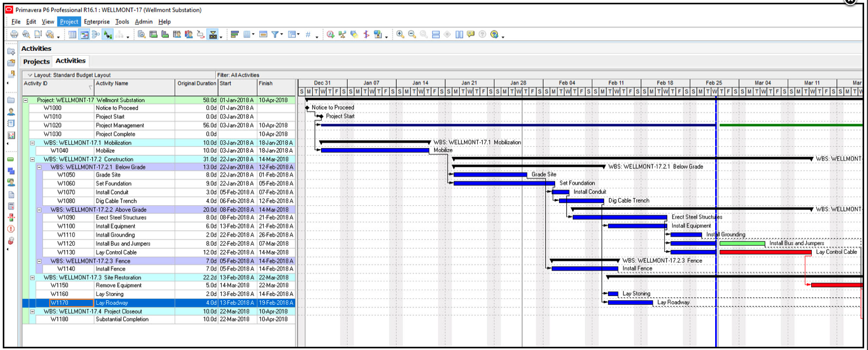868x350 pixels.
Task: Open the Enterprise menu
Action: [97, 22]
